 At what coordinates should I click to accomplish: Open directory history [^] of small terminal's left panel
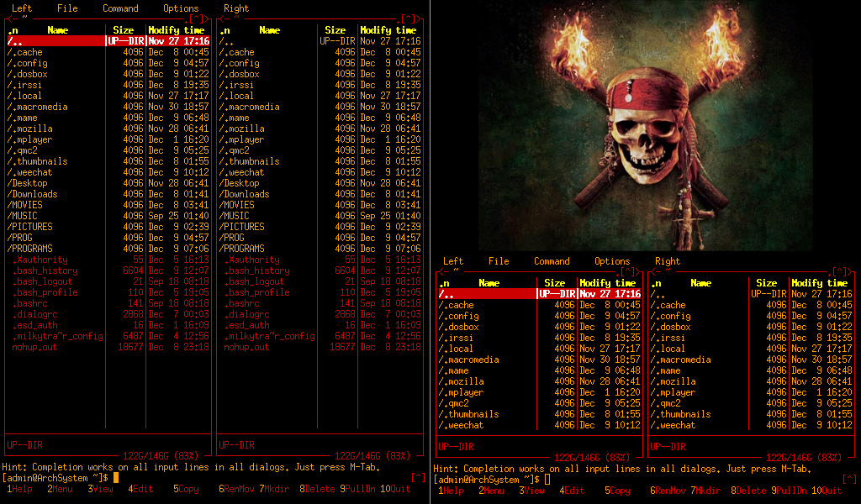pos(628,272)
